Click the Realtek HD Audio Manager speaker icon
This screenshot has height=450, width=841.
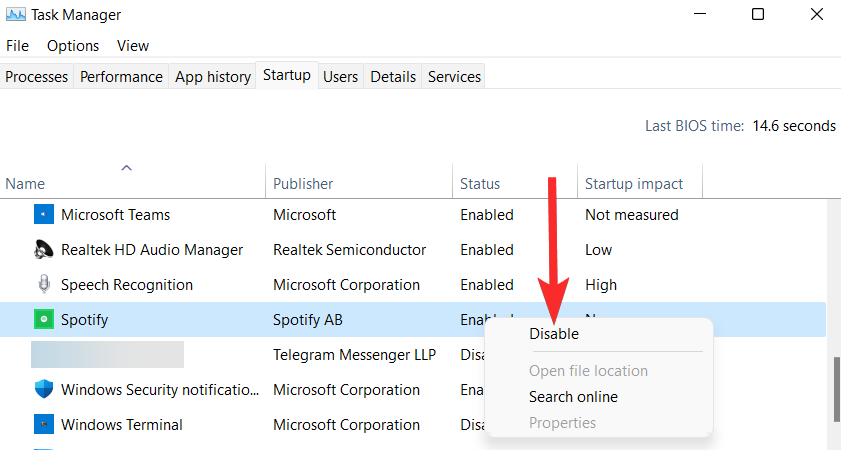[x=43, y=250]
